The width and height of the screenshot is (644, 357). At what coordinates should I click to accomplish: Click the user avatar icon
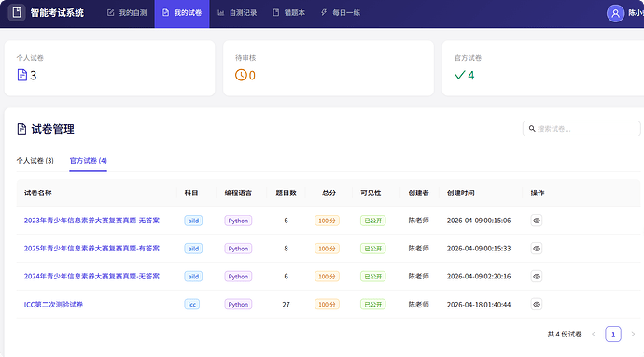(x=615, y=13)
